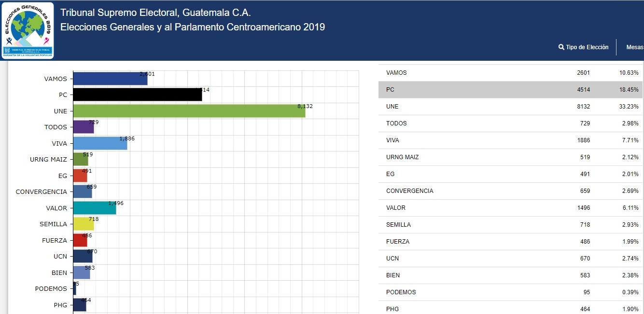Click the green UNE bar in chart
The image size is (644, 314).
(x=189, y=111)
